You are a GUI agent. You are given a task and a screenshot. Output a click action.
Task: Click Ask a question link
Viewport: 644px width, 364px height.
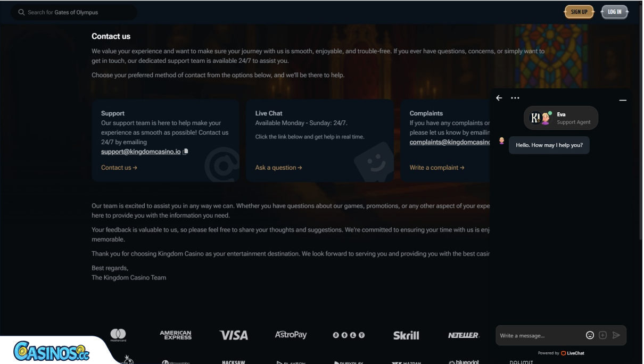click(x=278, y=168)
